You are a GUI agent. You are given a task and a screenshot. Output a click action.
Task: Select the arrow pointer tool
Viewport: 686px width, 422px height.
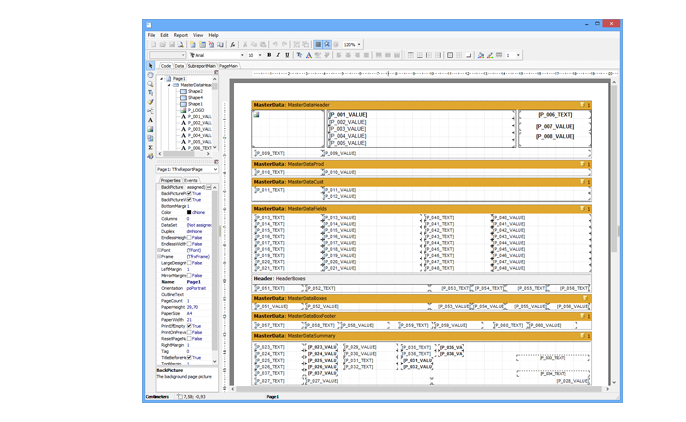click(x=151, y=66)
